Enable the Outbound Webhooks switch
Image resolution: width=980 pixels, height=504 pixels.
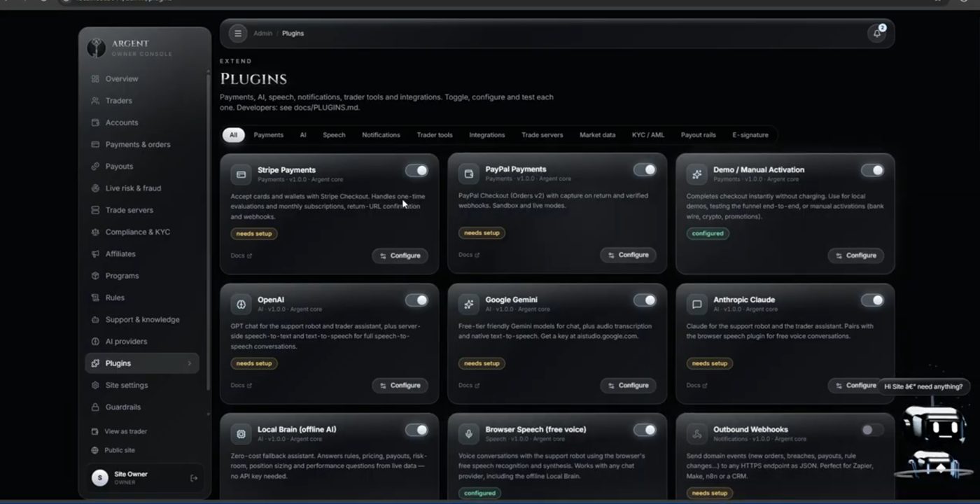[x=872, y=430]
